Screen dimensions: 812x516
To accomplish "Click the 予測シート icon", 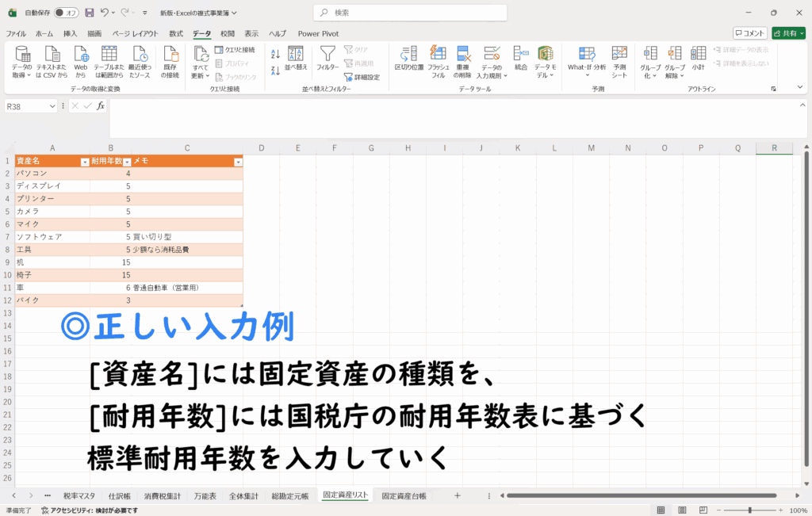I will coord(619,55).
